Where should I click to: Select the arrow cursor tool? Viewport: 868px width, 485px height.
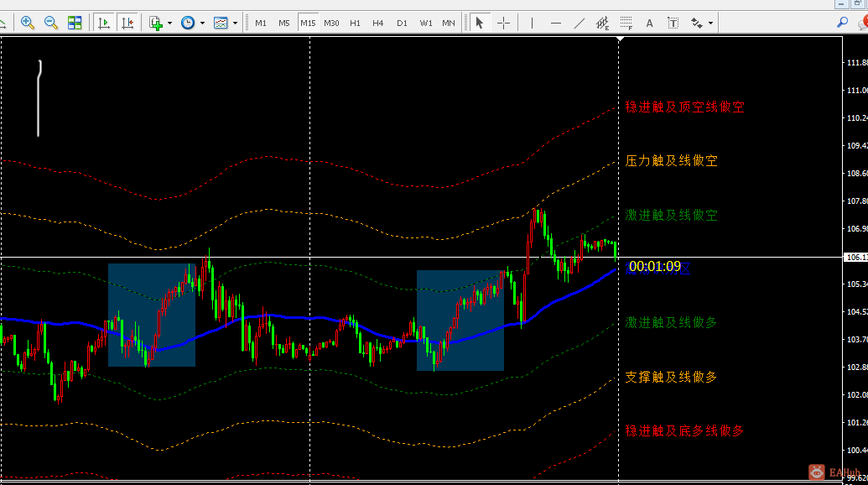tap(480, 23)
